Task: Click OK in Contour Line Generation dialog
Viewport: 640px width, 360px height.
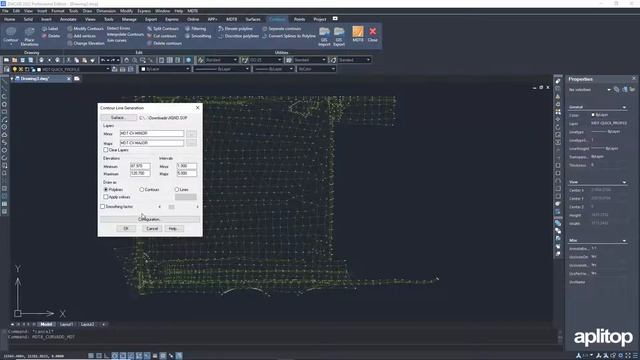Action: tap(126, 229)
